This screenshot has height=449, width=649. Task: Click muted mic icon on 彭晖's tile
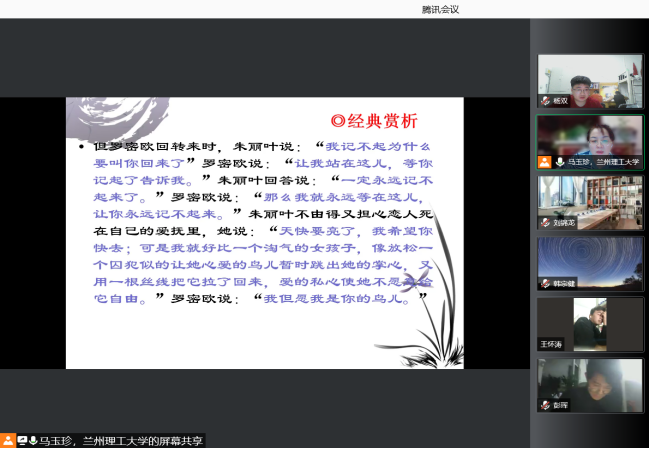pyautogui.click(x=545, y=405)
